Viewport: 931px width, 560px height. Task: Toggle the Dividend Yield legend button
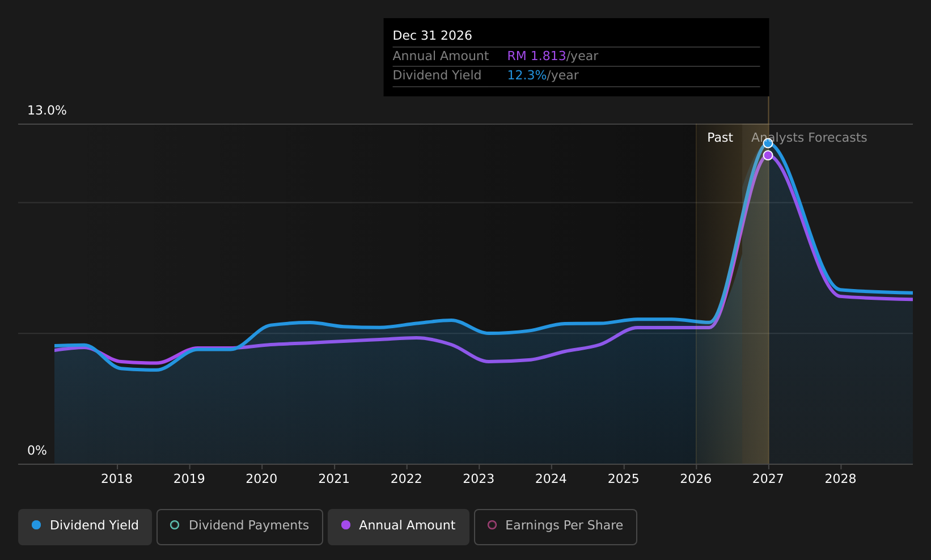(x=85, y=527)
